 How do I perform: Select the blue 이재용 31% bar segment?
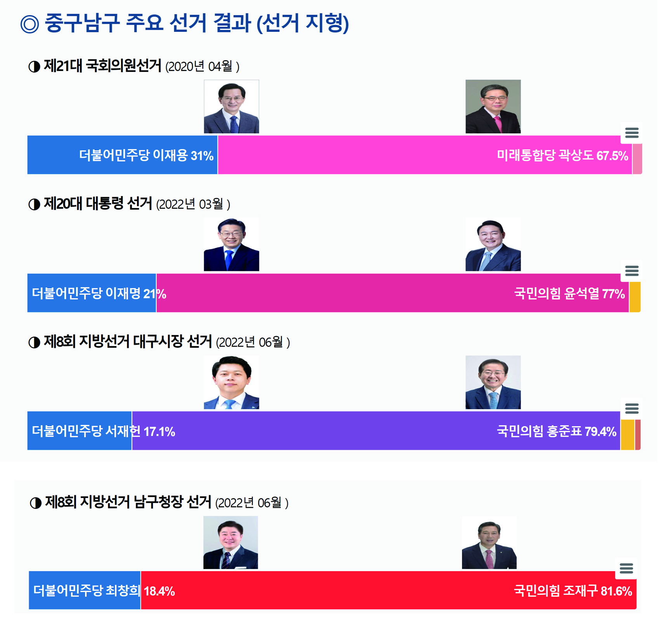pyautogui.click(x=122, y=155)
